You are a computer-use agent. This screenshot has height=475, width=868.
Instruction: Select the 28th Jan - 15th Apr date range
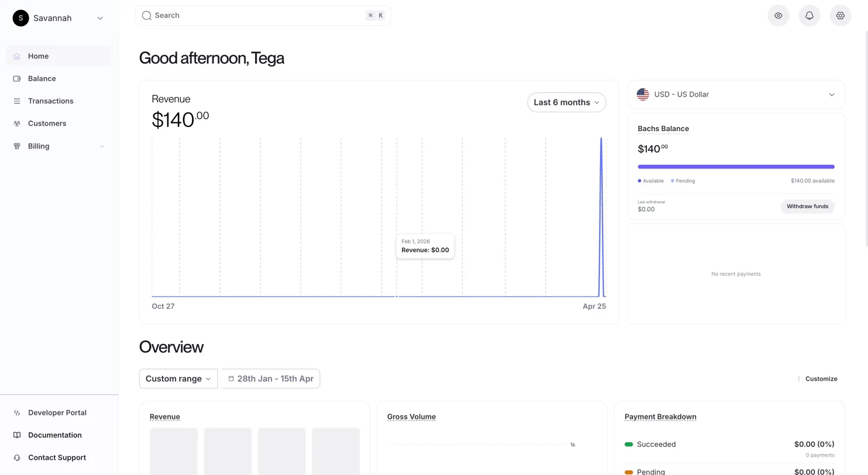tap(271, 378)
